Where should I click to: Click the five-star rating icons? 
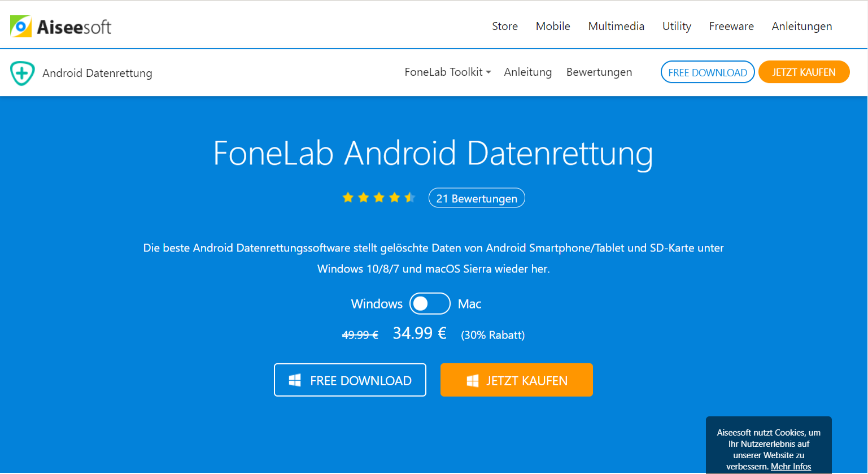pyautogui.click(x=379, y=198)
